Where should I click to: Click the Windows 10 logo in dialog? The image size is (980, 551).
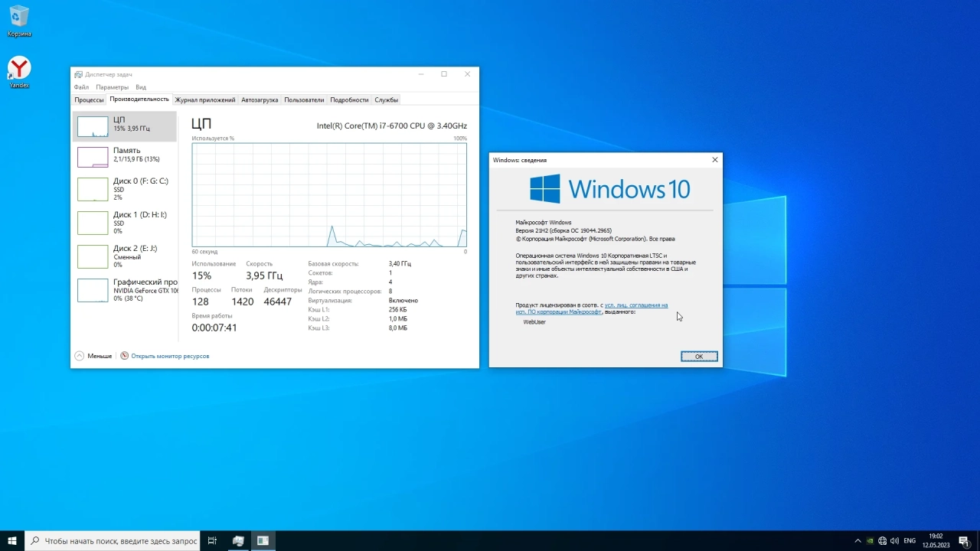tap(610, 188)
